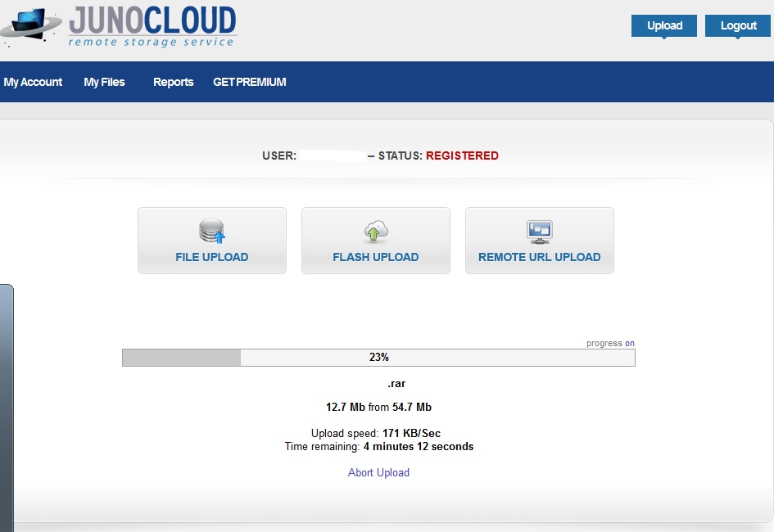This screenshot has height=532, width=774.
Task: Click the red REGISTERED status text
Action: tap(462, 156)
